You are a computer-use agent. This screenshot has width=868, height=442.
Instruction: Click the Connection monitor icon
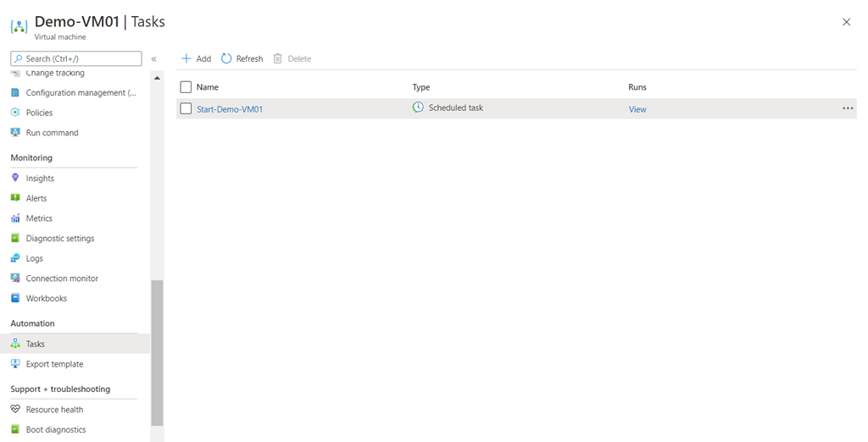tap(15, 279)
